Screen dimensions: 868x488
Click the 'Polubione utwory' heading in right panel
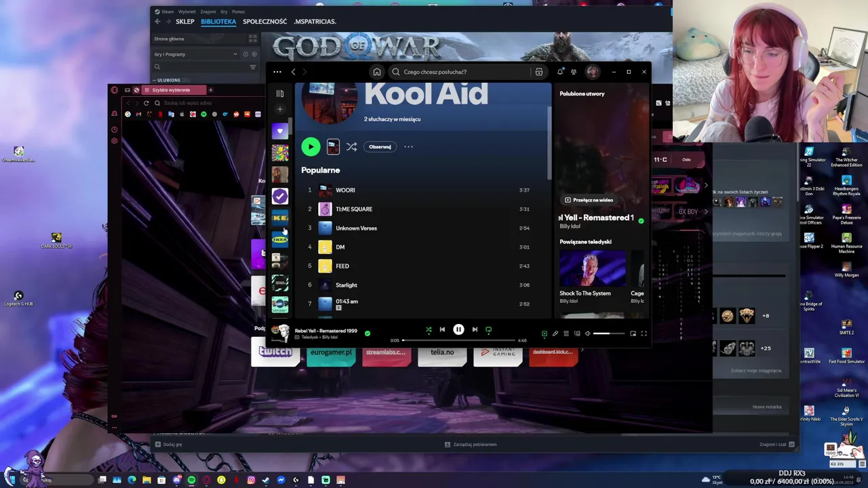tap(582, 94)
